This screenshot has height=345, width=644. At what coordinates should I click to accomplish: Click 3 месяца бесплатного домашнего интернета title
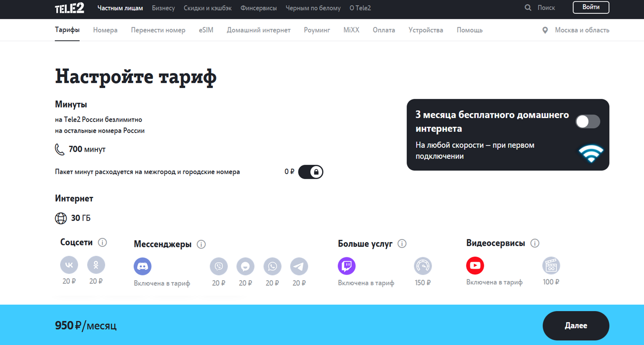[492, 122]
